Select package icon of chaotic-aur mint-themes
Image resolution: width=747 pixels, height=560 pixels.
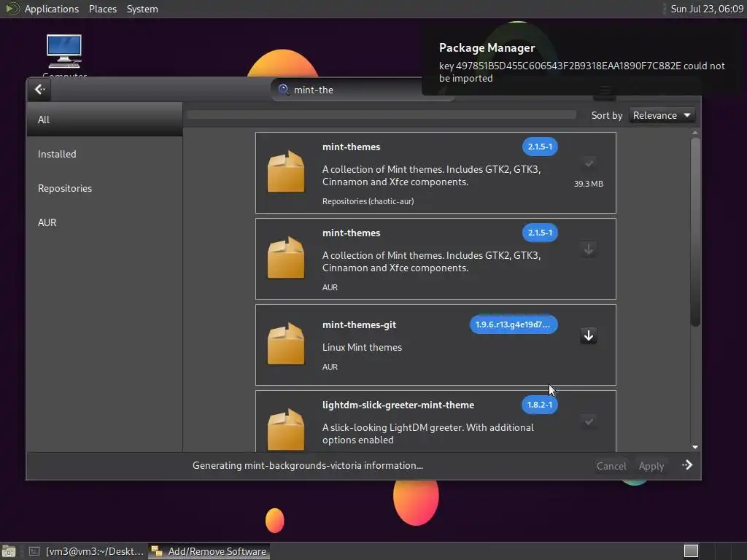coord(286,172)
